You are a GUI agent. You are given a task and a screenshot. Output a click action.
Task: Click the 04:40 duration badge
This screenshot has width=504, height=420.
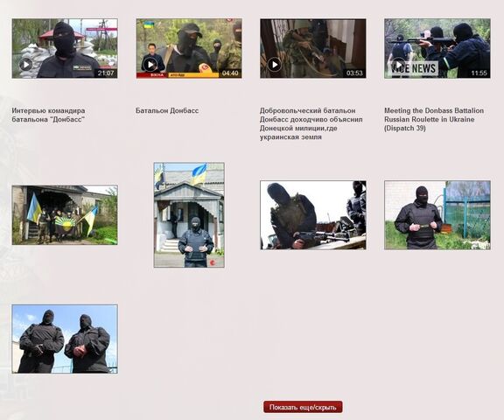click(x=230, y=73)
